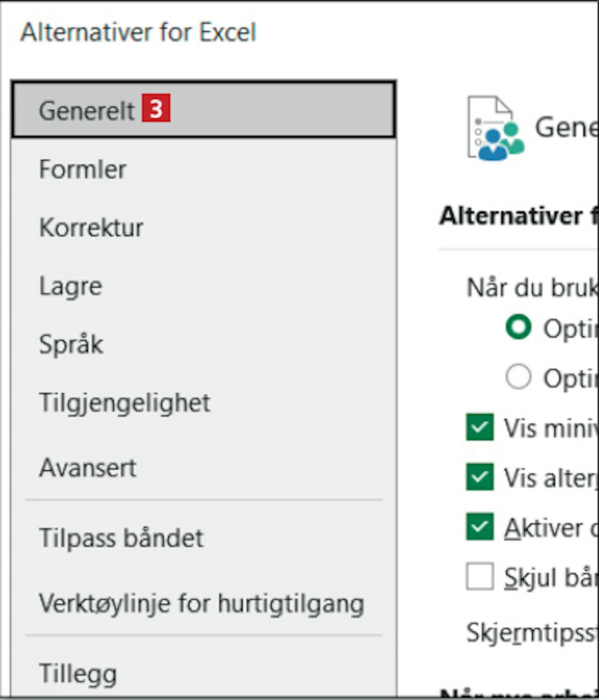599x700 pixels.
Task: Choose the second unselected Optimaliser radio option
Action: [518, 376]
